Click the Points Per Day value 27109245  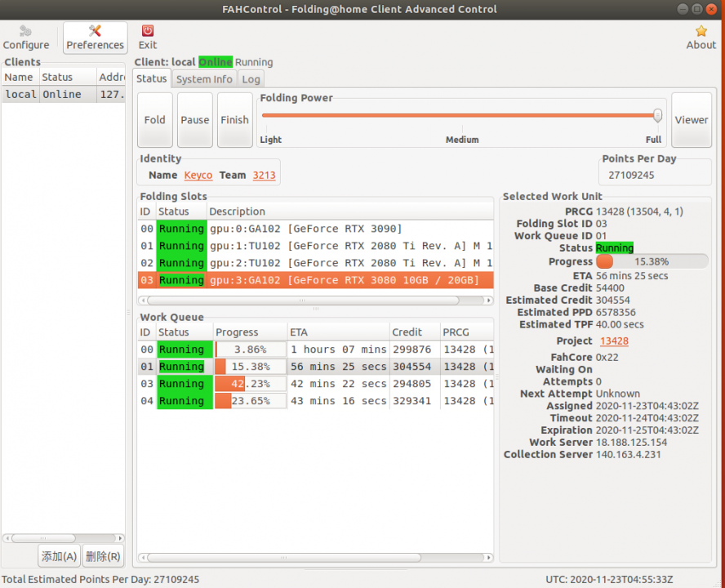pyautogui.click(x=631, y=176)
